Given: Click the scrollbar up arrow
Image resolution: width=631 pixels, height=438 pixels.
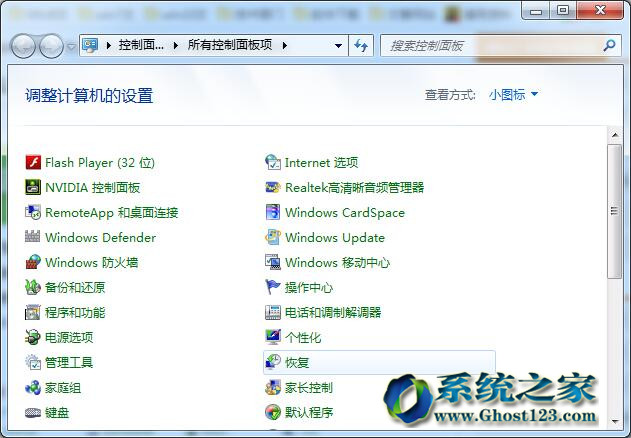Looking at the screenshot, I should (x=615, y=135).
